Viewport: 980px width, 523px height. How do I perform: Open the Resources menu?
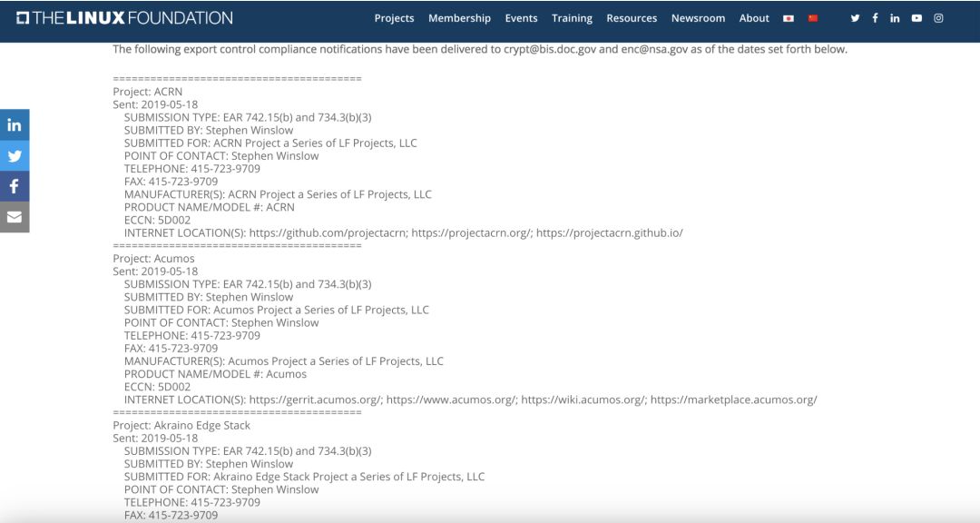[632, 18]
